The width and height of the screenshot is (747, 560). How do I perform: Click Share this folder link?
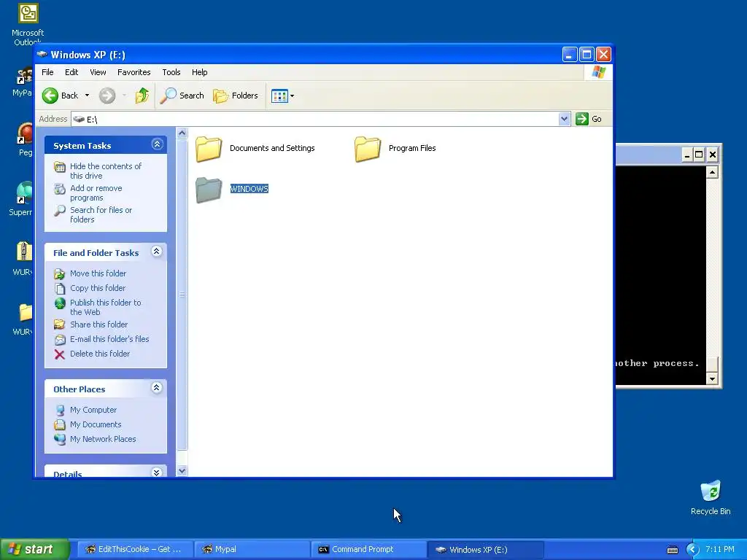tap(98, 324)
